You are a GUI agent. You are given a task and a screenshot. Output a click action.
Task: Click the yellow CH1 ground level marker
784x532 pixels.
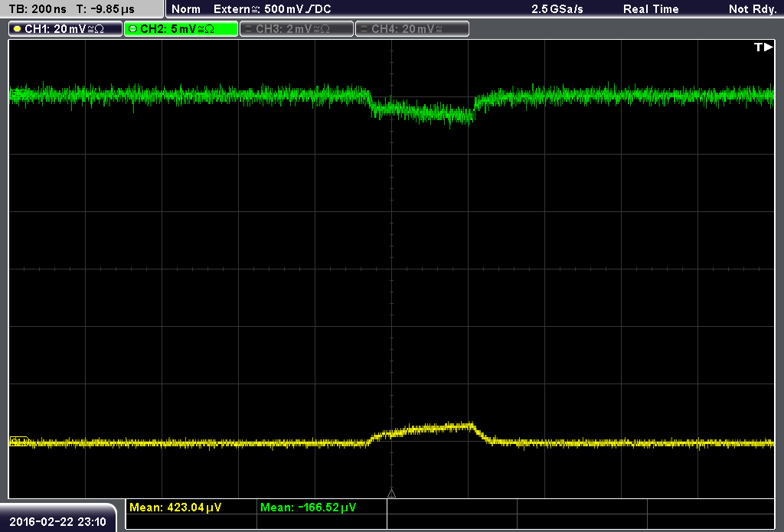[19, 442]
